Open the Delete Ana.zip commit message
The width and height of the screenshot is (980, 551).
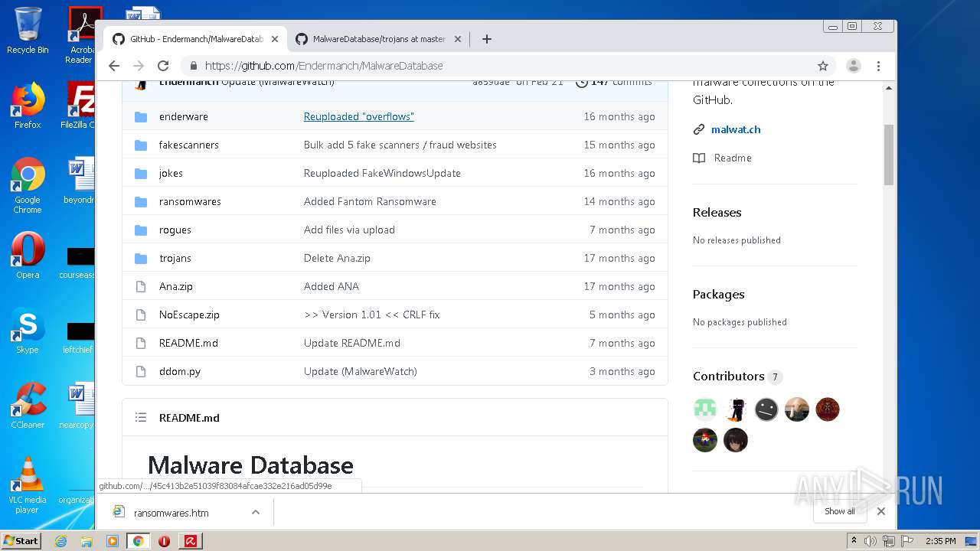click(x=337, y=258)
